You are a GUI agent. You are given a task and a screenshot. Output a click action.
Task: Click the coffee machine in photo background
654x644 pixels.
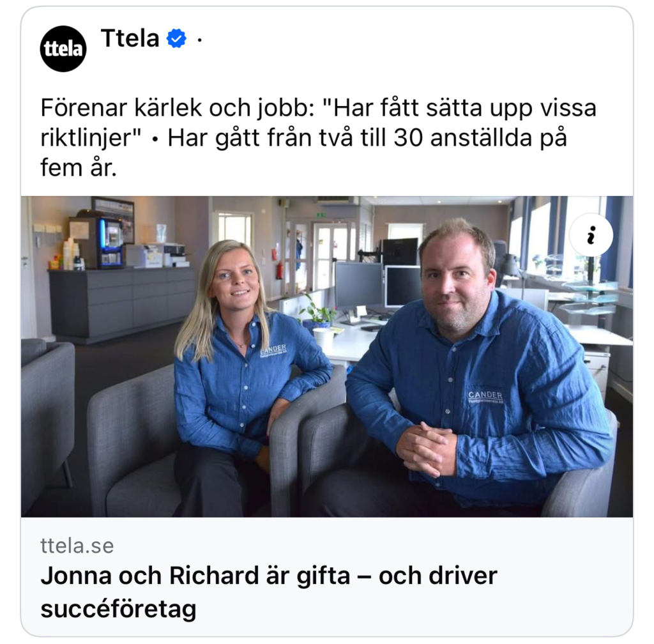click(x=110, y=242)
